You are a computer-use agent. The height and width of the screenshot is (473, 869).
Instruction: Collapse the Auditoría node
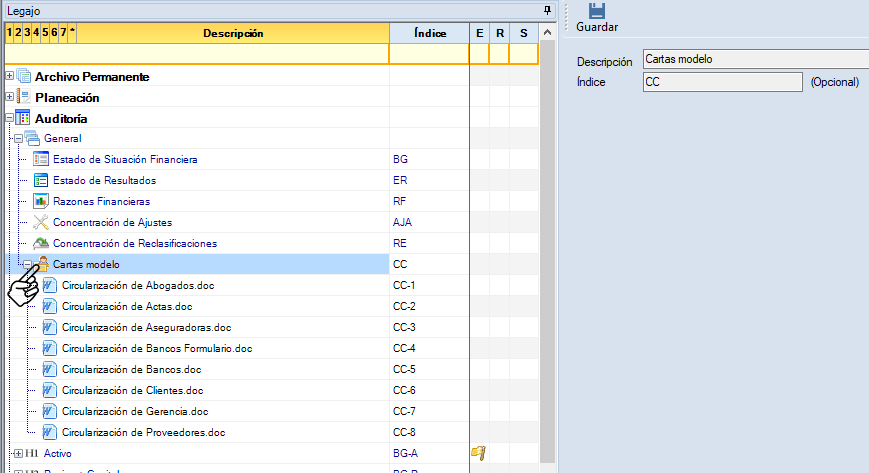point(10,118)
